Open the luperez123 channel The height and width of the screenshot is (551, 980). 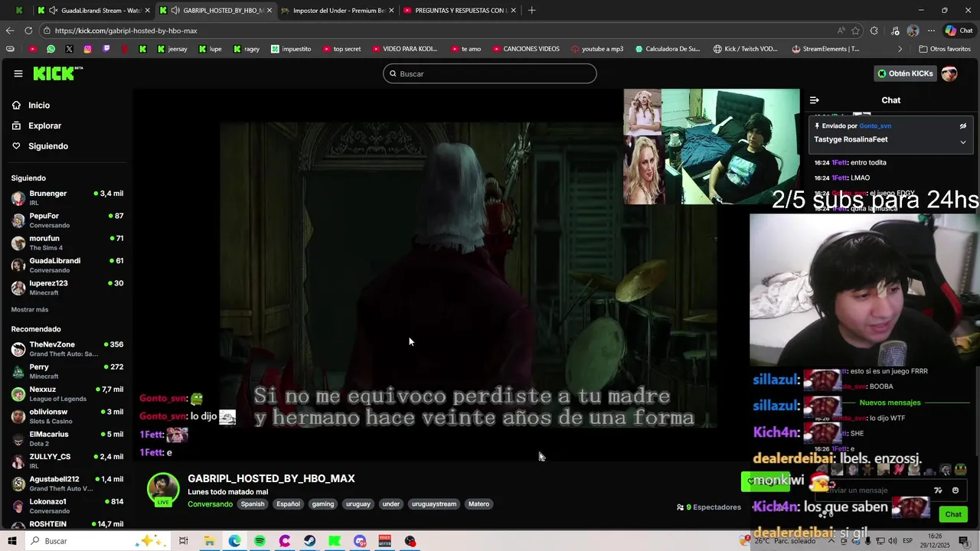pos(67,288)
